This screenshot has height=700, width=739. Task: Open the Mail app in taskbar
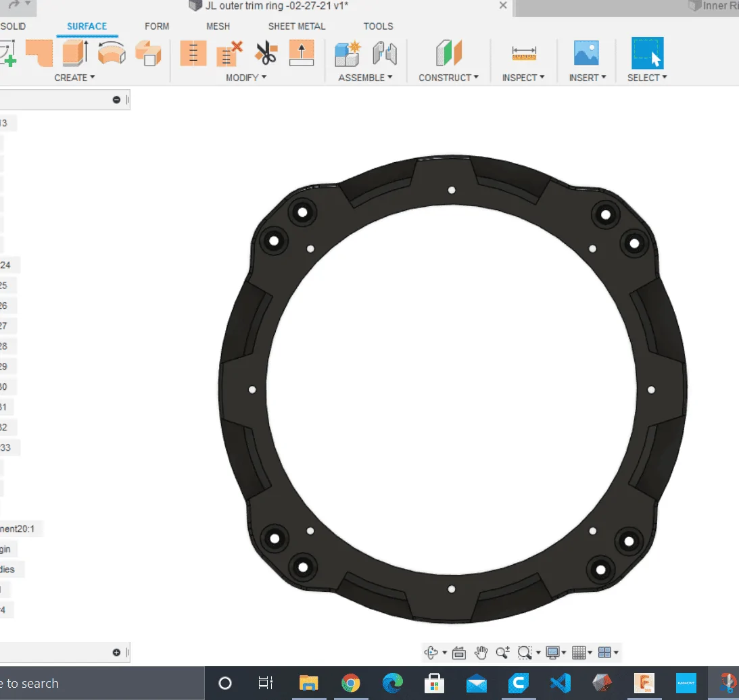[x=477, y=683]
